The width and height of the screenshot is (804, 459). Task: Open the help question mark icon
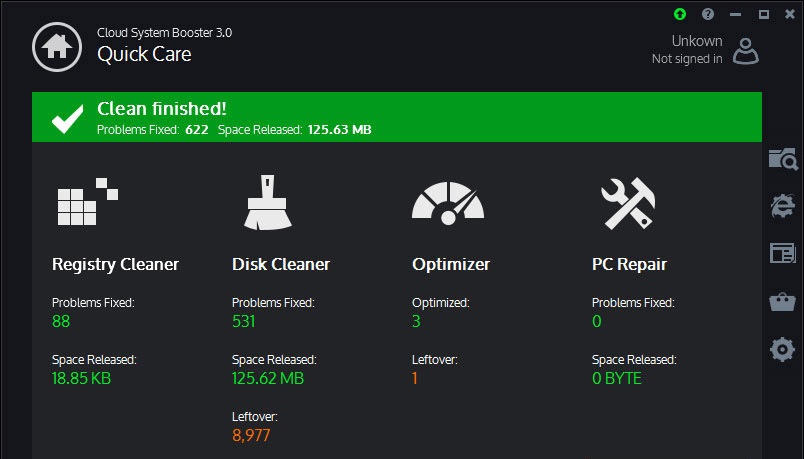coord(708,14)
